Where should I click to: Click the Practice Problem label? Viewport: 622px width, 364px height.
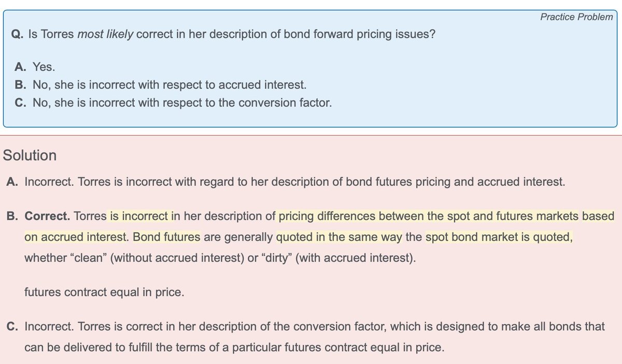click(x=576, y=17)
